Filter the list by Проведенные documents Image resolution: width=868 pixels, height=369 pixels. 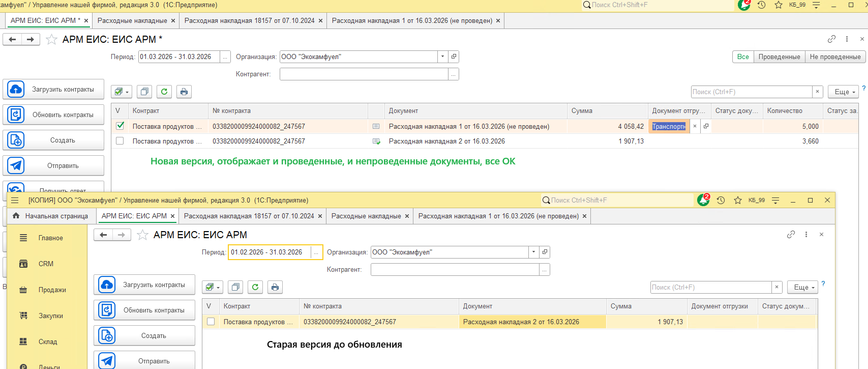779,57
